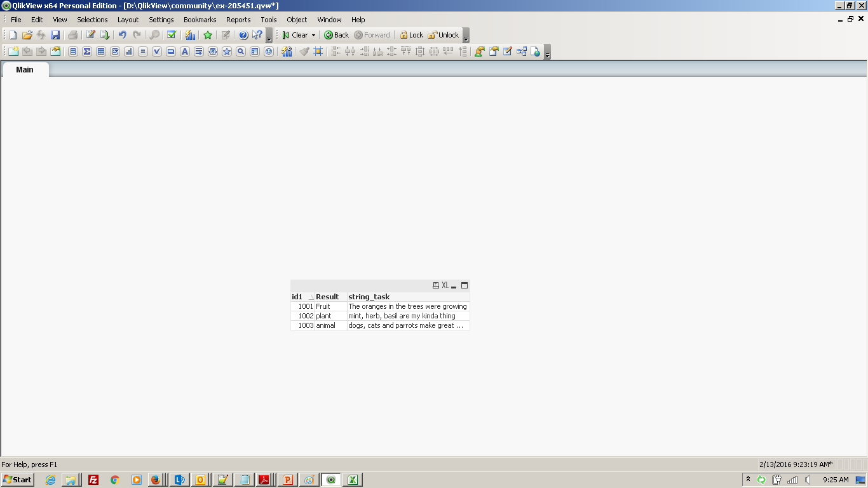Print the table using its caption print icon
This screenshot has width=868, height=488.
tap(435, 286)
